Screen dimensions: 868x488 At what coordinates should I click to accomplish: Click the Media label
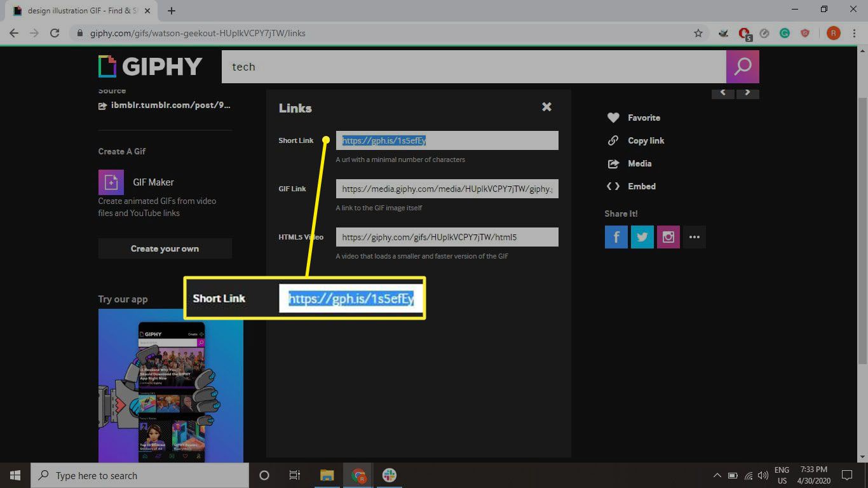click(x=639, y=163)
